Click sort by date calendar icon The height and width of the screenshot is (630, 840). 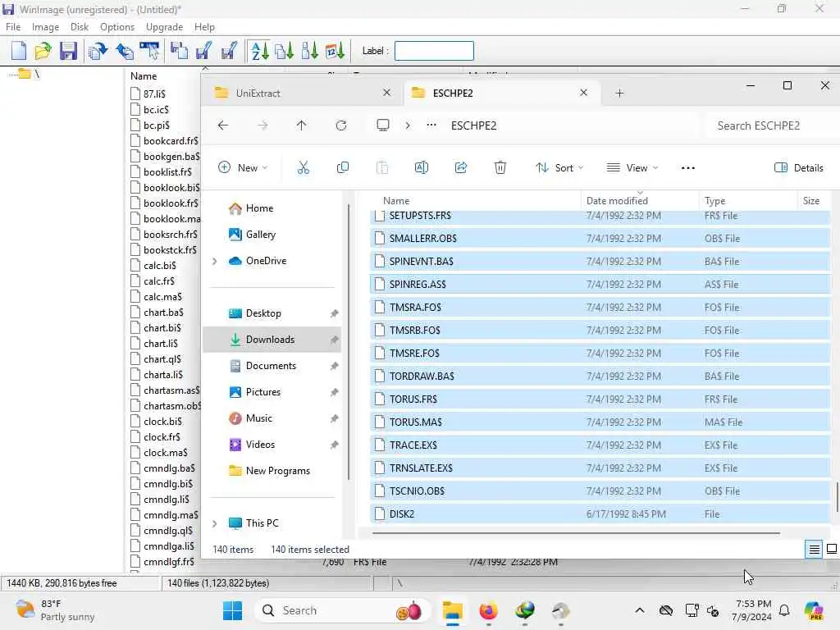[x=335, y=51]
